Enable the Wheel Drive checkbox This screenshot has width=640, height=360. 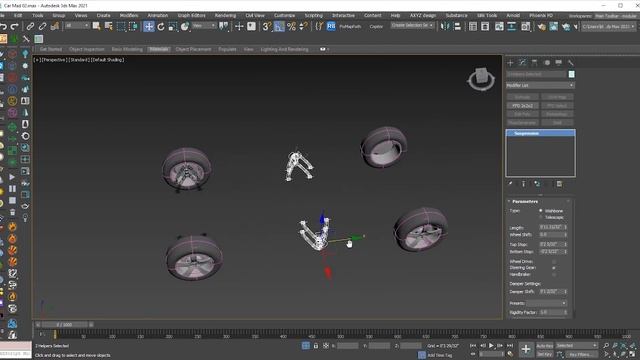click(554, 261)
